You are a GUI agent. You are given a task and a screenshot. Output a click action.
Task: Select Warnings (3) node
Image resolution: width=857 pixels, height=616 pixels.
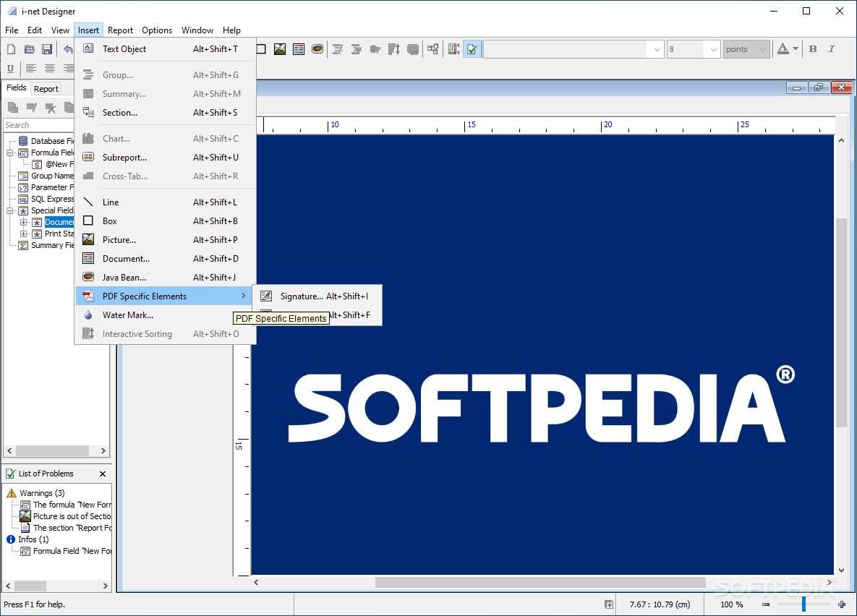tap(42, 493)
